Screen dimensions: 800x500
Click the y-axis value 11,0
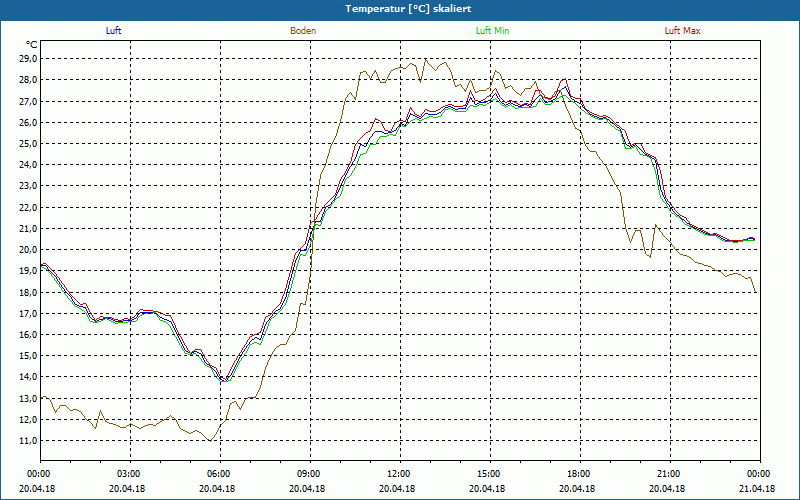point(29,441)
